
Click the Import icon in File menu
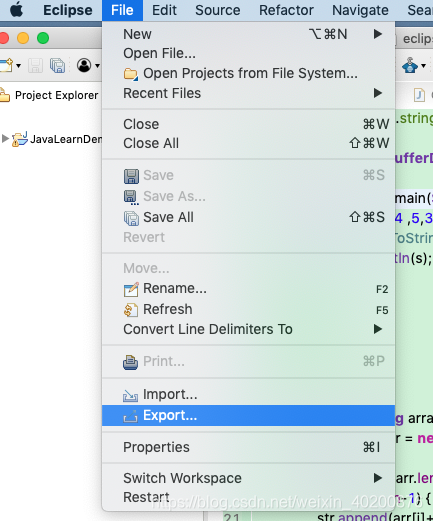130,396
